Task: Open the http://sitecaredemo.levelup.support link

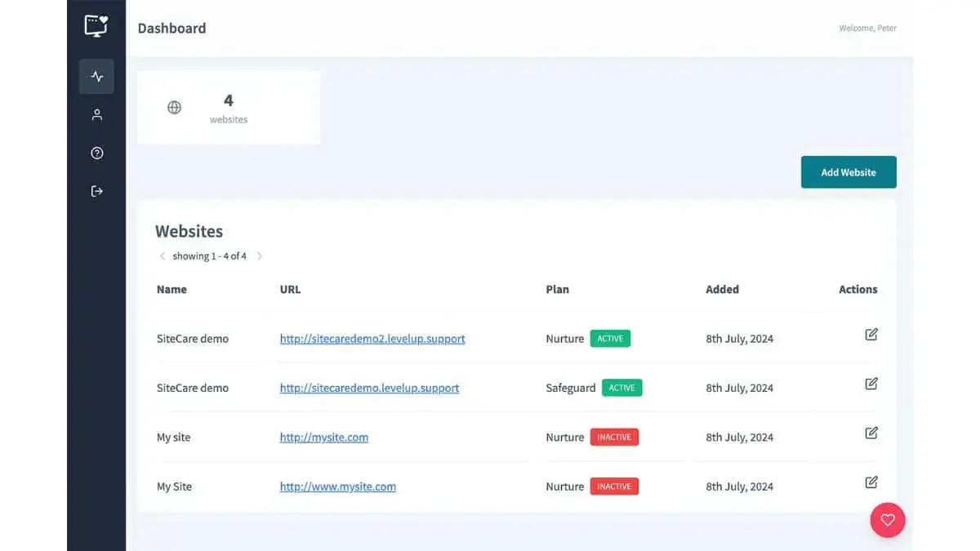Action: [369, 388]
